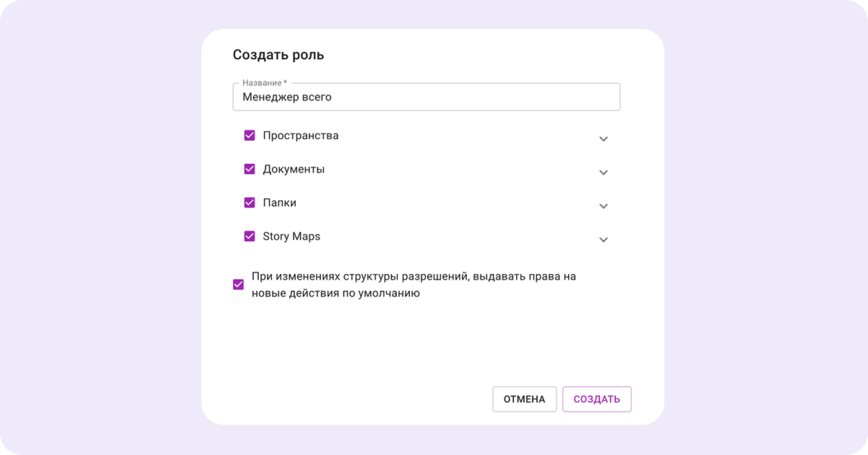Disable the Папки checkbox
868x455 pixels.
click(x=249, y=202)
